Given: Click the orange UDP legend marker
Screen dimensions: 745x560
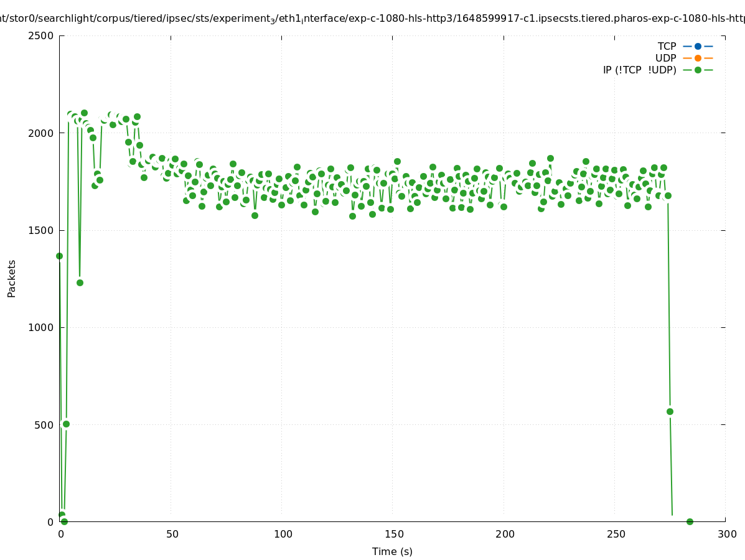Looking at the screenshot, I should pyautogui.click(x=698, y=58).
